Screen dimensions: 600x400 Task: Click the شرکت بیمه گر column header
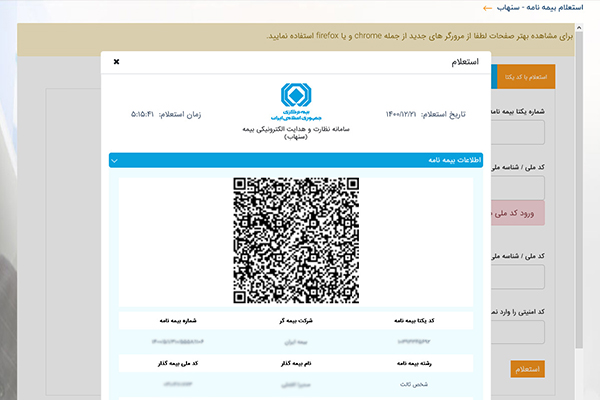[296, 320]
